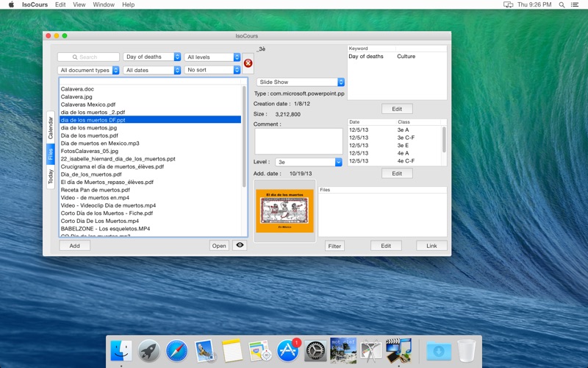The width and height of the screenshot is (588, 368).
Task: Click Edit button next to Filter and Link
Action: [387, 246]
